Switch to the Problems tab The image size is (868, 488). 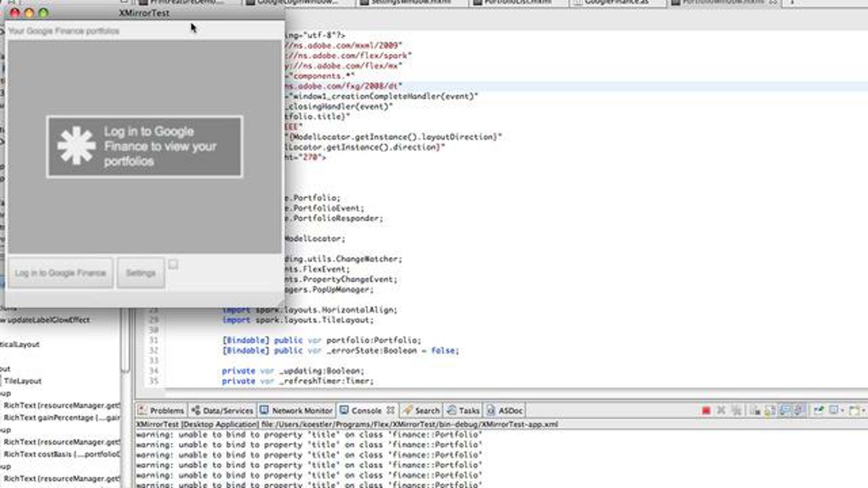[161, 411]
